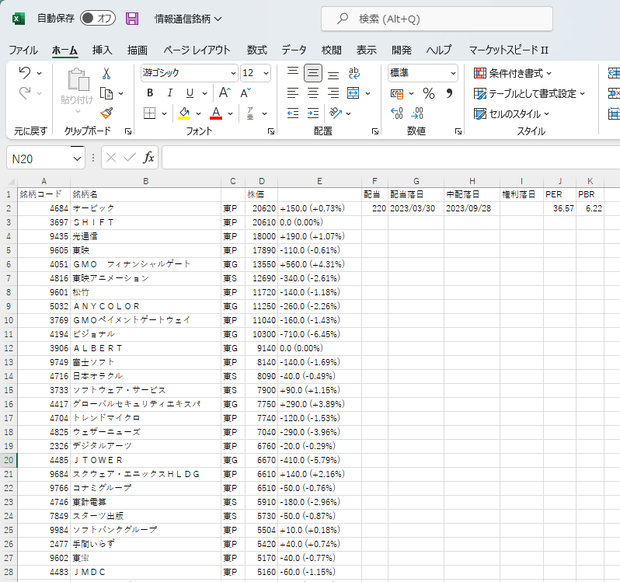Click the middle align icon

[313, 73]
